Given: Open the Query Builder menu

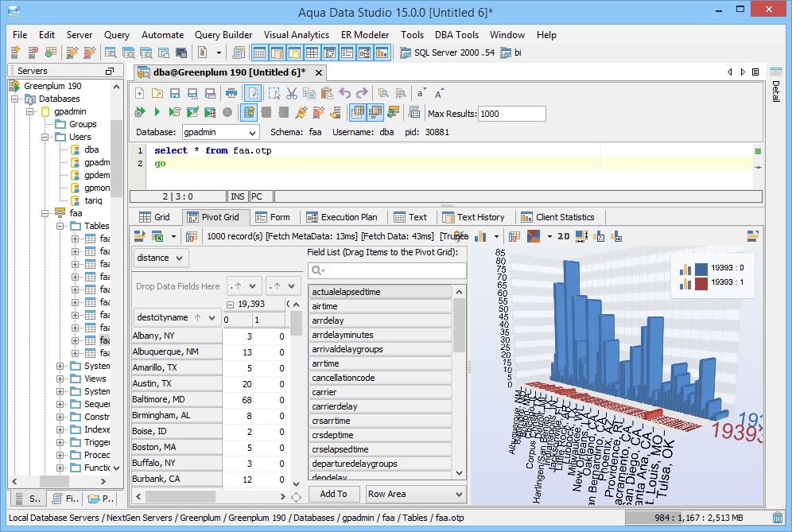Looking at the screenshot, I should tap(223, 35).
